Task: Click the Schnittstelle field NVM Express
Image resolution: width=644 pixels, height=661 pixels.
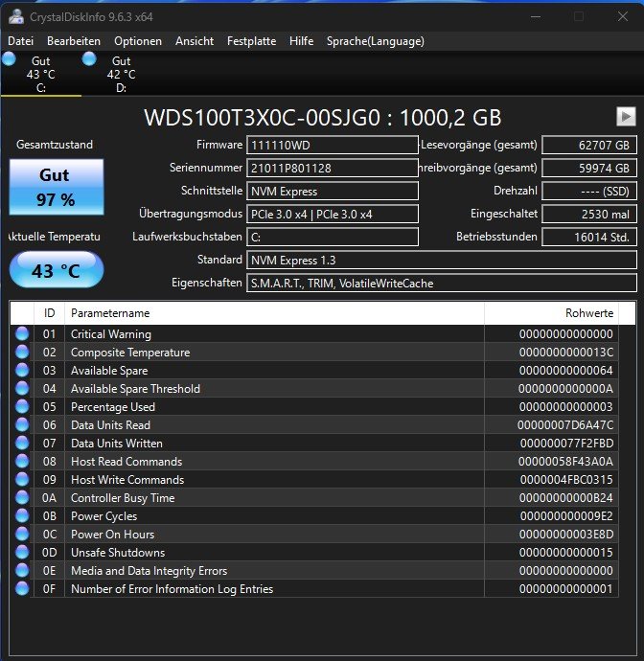Action: (333, 191)
